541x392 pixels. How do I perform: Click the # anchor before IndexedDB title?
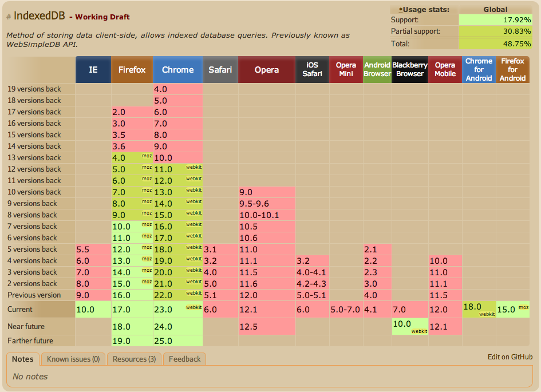click(x=9, y=17)
